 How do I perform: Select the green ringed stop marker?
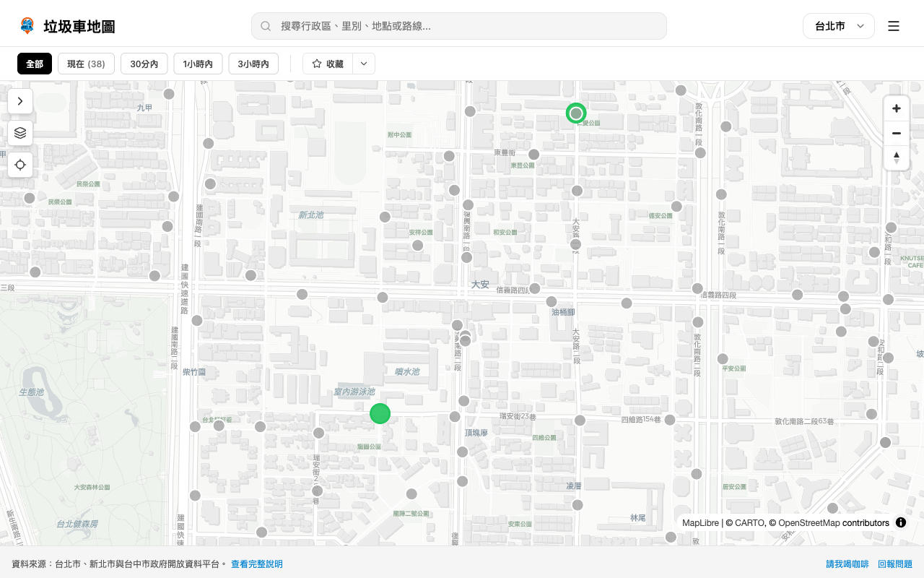[x=576, y=113]
